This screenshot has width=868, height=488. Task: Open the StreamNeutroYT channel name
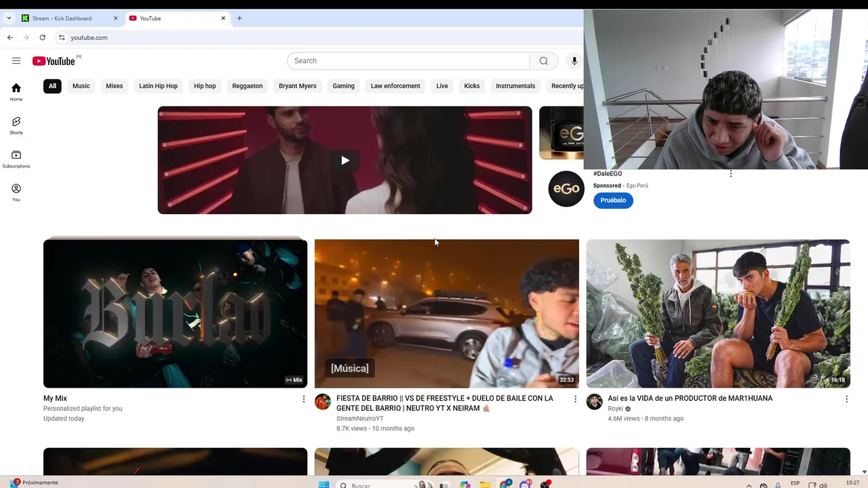pyautogui.click(x=360, y=419)
